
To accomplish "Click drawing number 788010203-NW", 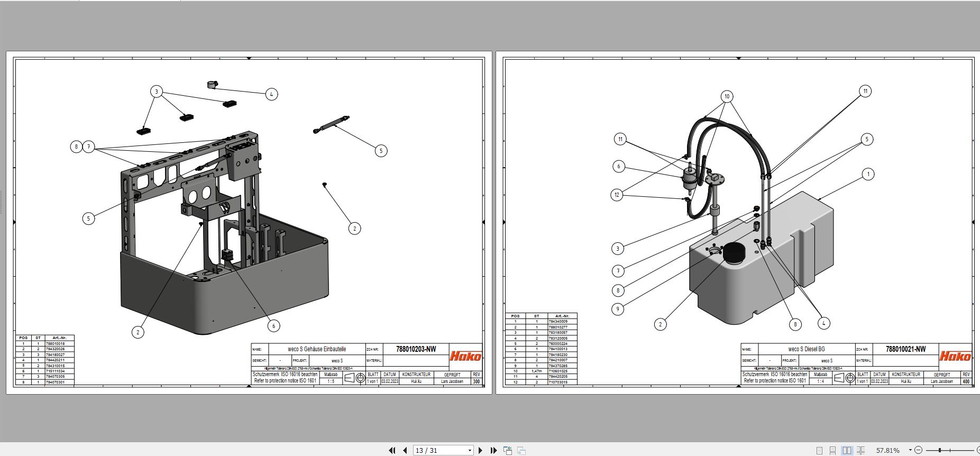I will (416, 349).
